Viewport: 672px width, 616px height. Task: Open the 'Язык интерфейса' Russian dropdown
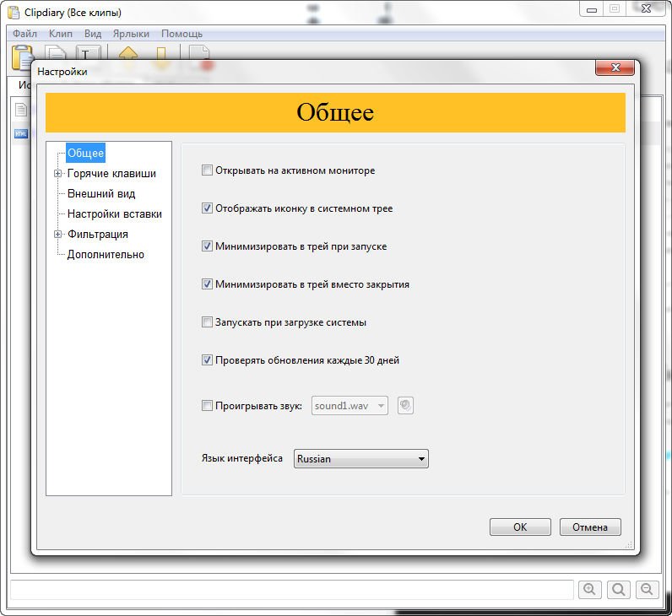[x=361, y=459]
